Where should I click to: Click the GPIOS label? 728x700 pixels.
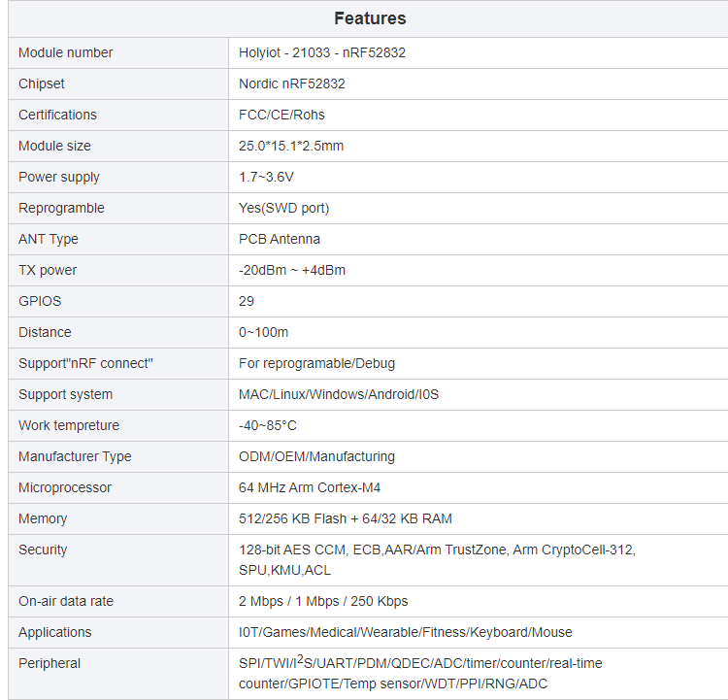pos(40,301)
